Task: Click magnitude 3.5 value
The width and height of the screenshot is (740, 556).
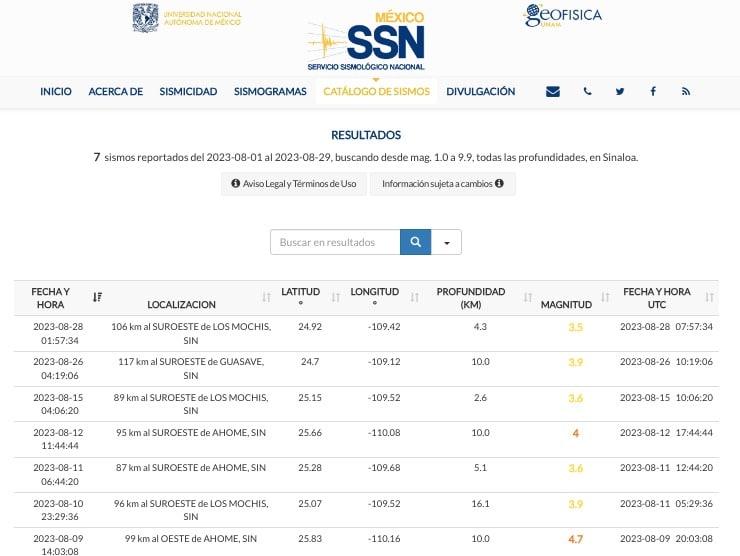Action: (x=575, y=327)
